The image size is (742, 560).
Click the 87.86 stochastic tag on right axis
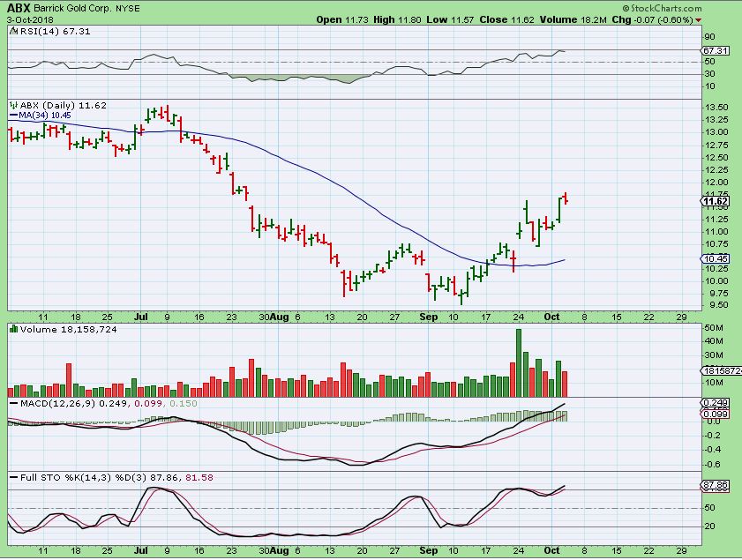pyautogui.click(x=715, y=485)
